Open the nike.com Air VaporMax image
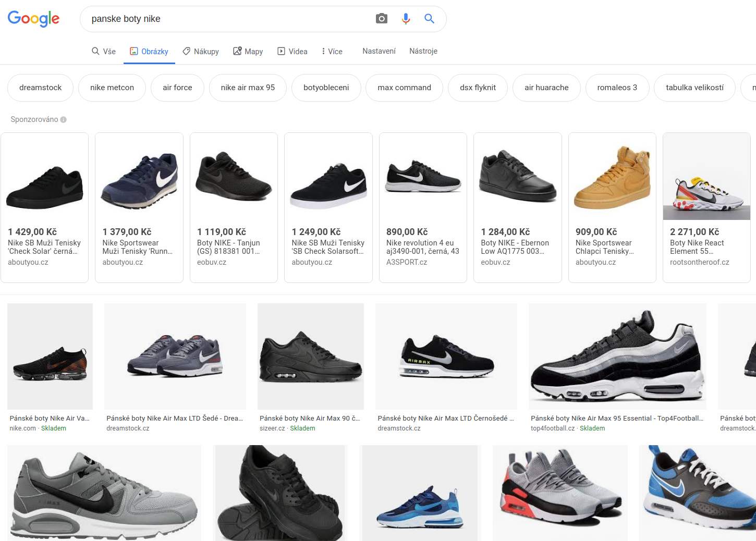This screenshot has height=541, width=756. (50, 356)
